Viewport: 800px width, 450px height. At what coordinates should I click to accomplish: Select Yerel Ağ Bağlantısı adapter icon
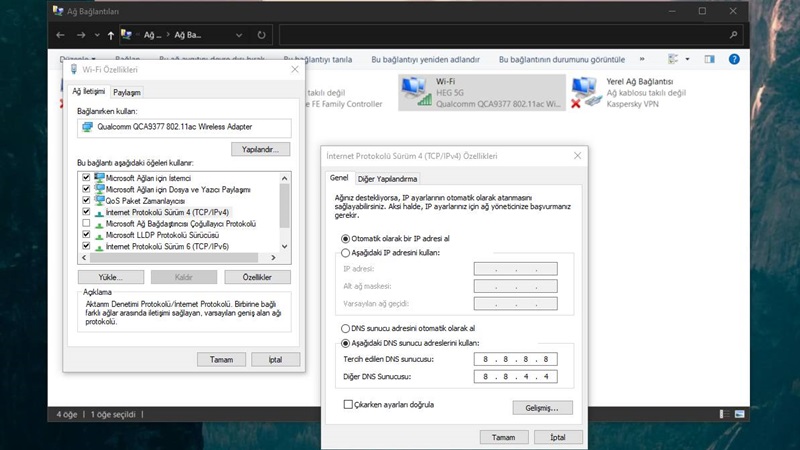point(587,92)
